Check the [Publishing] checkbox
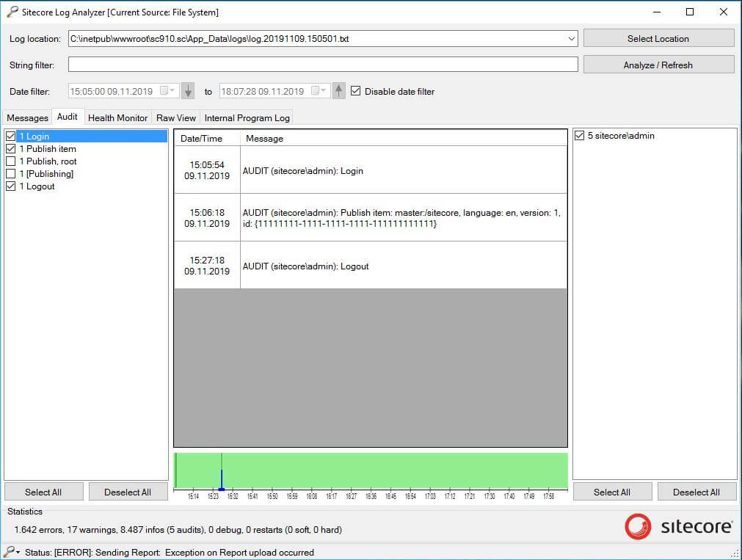 click(x=11, y=174)
